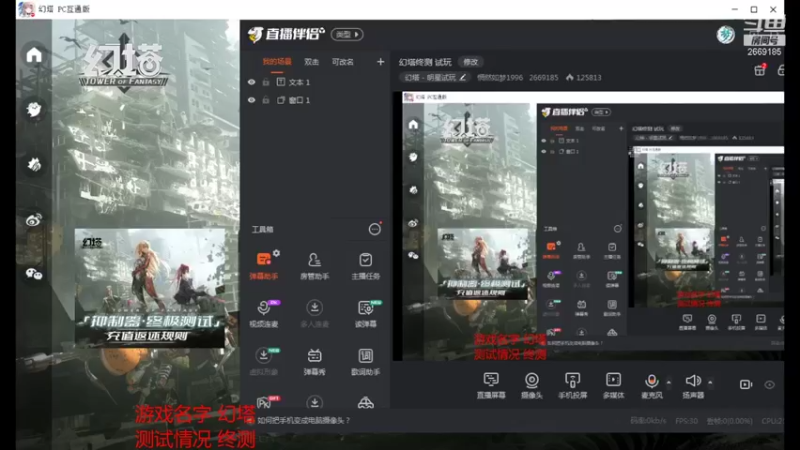Toggle visibility of 文本 1 layer
This screenshot has height=450, width=800.
pos(252,82)
